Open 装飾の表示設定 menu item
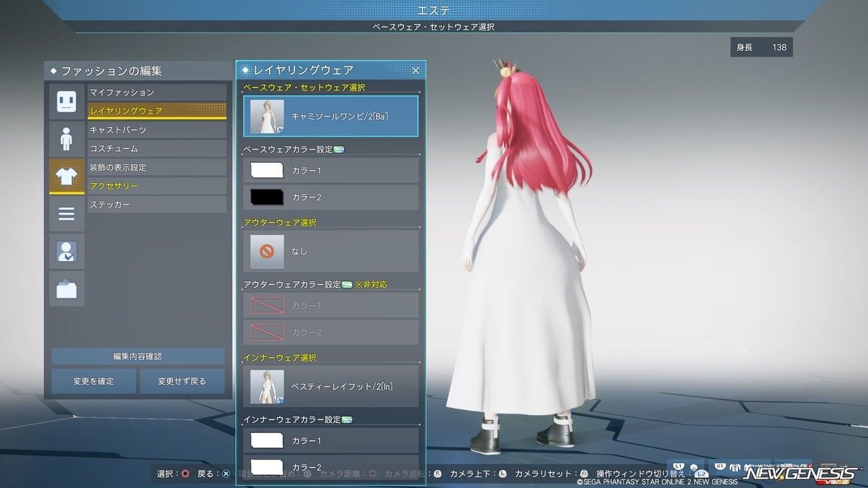 157,167
